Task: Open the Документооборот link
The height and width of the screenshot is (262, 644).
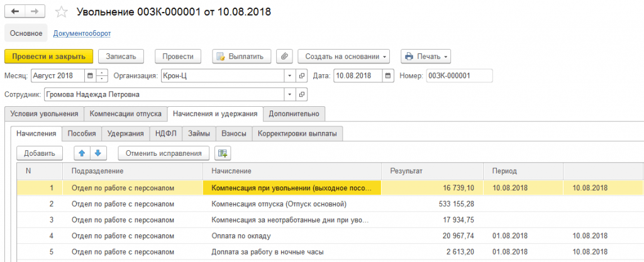Action: (82, 33)
